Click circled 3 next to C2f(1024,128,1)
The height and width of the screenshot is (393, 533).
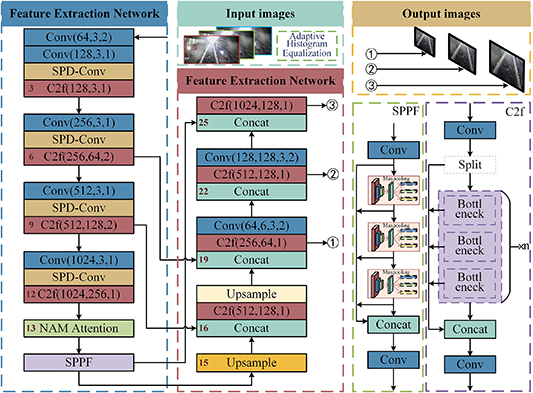tap(332, 105)
